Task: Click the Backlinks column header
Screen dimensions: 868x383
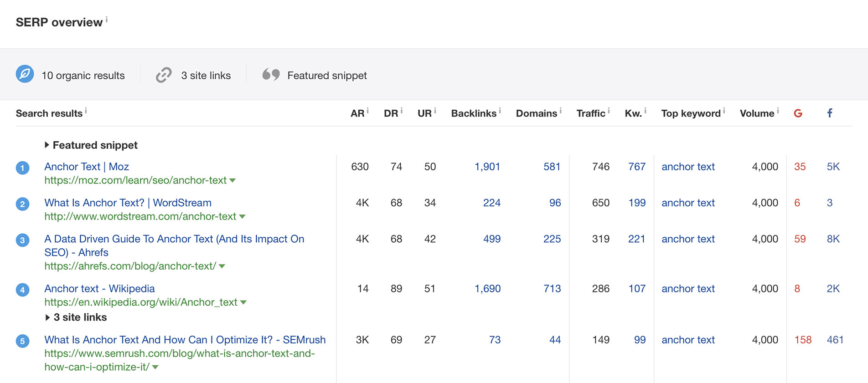Action: (x=474, y=113)
